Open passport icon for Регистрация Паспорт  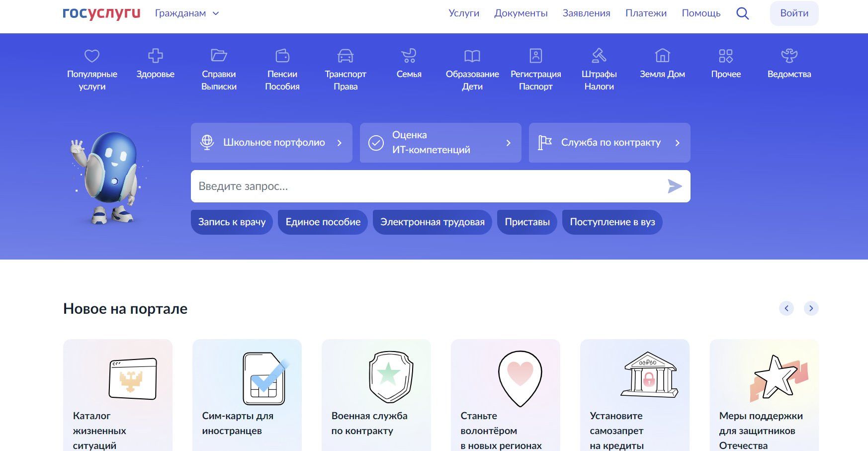pyautogui.click(x=536, y=56)
